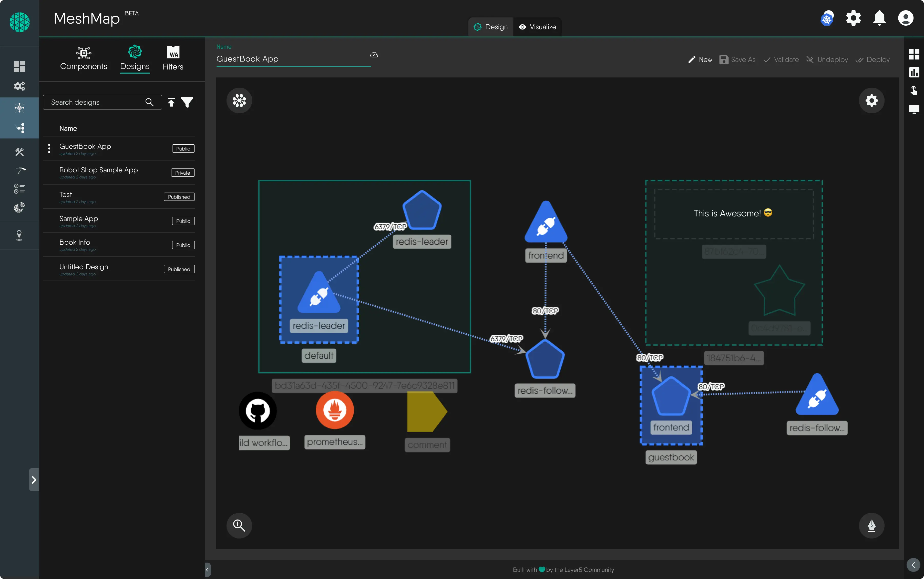Screen dimensions: 924x579
Task: Switch to the Designs tab
Action: [134, 57]
